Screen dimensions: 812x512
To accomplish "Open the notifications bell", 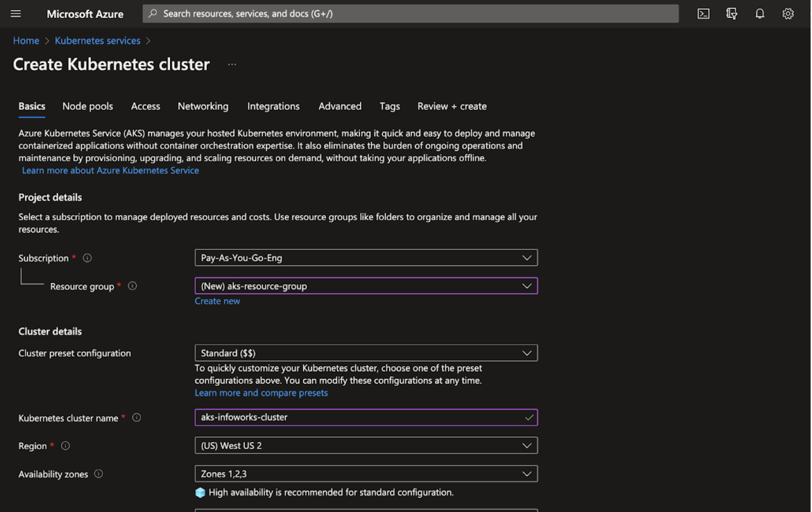I will click(759, 14).
